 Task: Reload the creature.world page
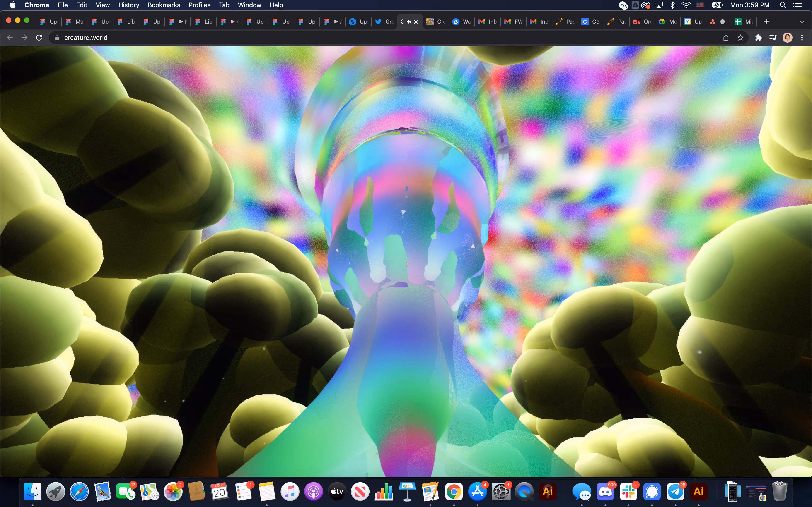click(x=39, y=38)
